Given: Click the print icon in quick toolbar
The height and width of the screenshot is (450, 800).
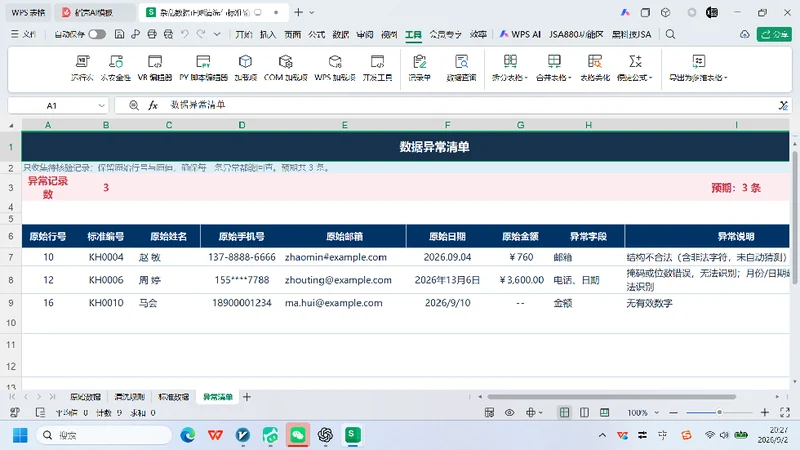Looking at the screenshot, I should pyautogui.click(x=152, y=34).
